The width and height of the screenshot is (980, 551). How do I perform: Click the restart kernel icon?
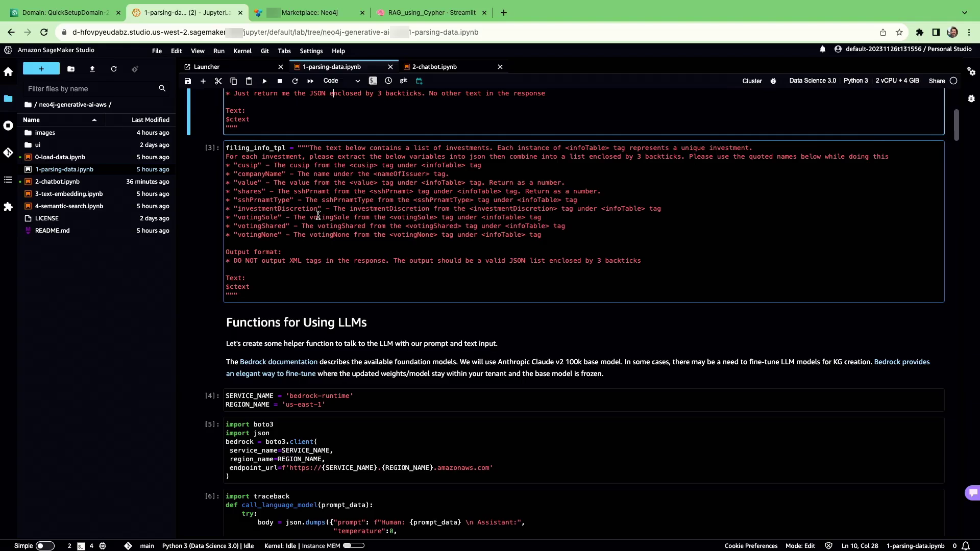point(295,81)
